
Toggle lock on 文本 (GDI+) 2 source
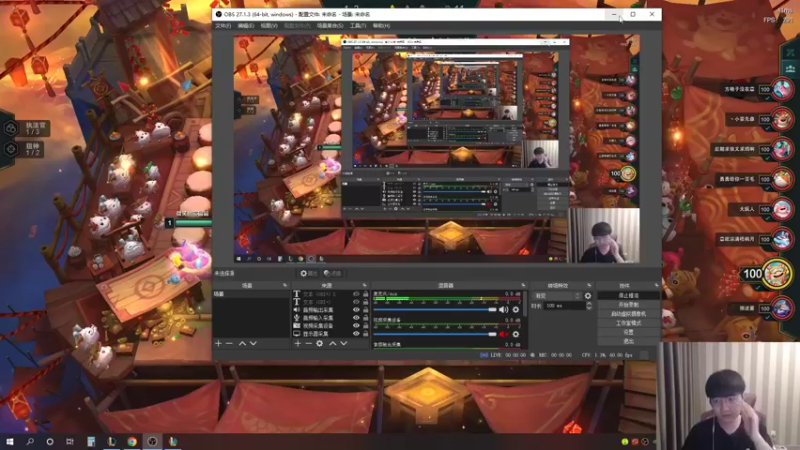(365, 294)
